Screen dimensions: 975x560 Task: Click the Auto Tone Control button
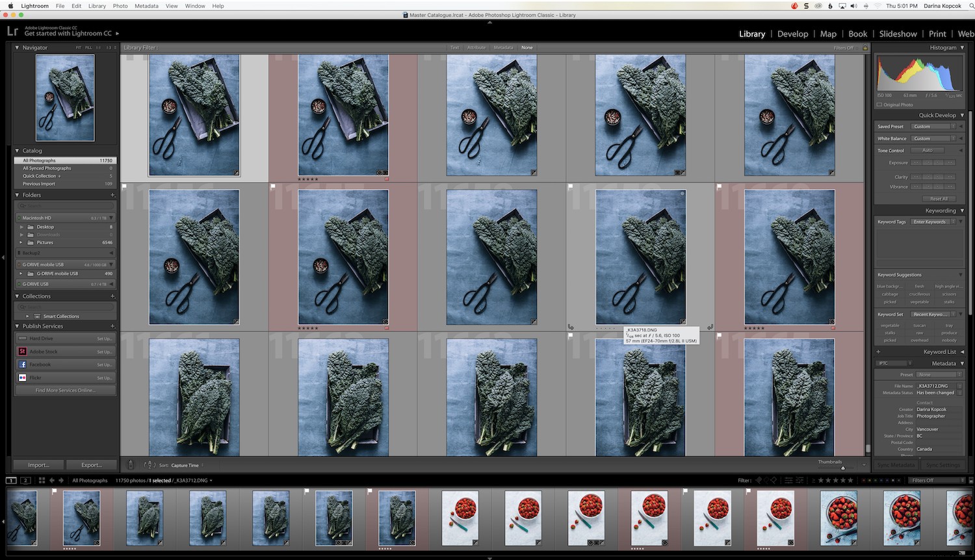[928, 150]
